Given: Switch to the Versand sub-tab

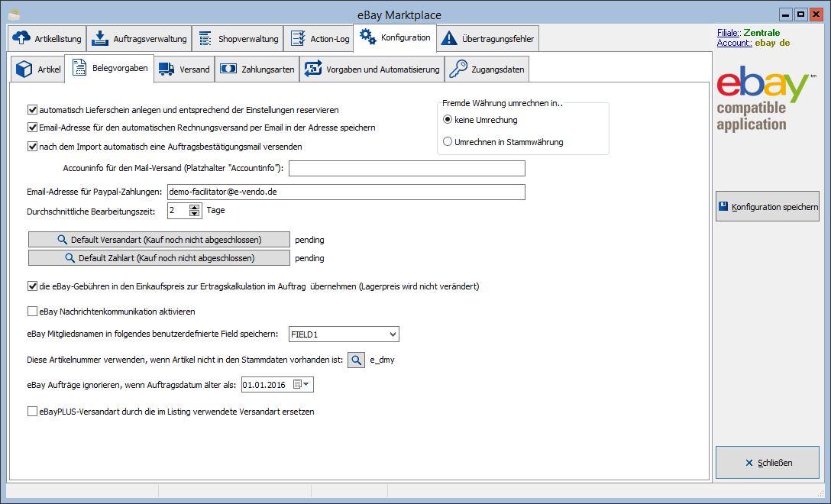Looking at the screenshot, I should click(x=184, y=69).
